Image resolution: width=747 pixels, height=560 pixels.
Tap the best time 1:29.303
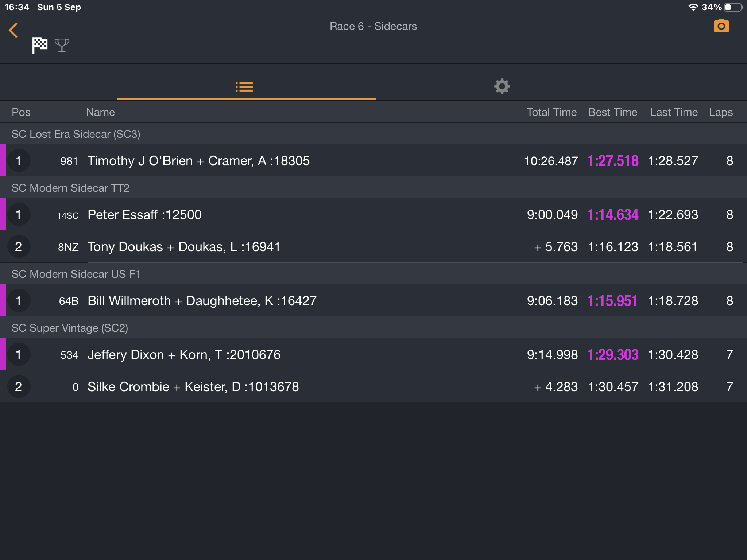(x=613, y=355)
